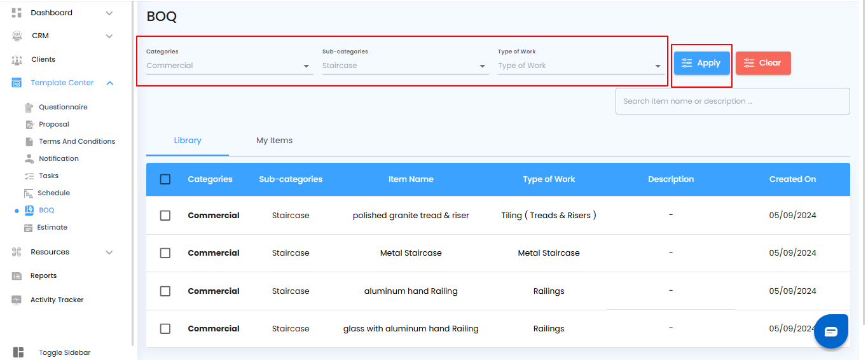Open the Type of Work dropdown
The image size is (868, 360).
(580, 66)
